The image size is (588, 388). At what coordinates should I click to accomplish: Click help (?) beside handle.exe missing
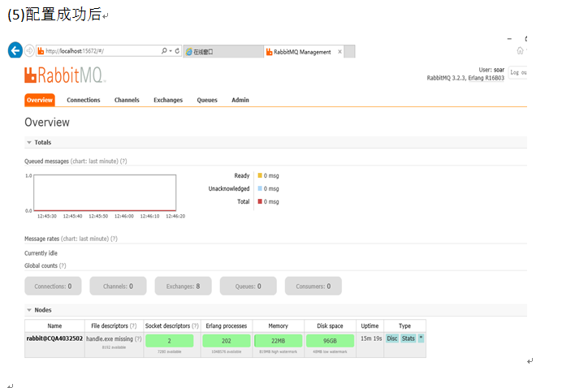pos(138,338)
